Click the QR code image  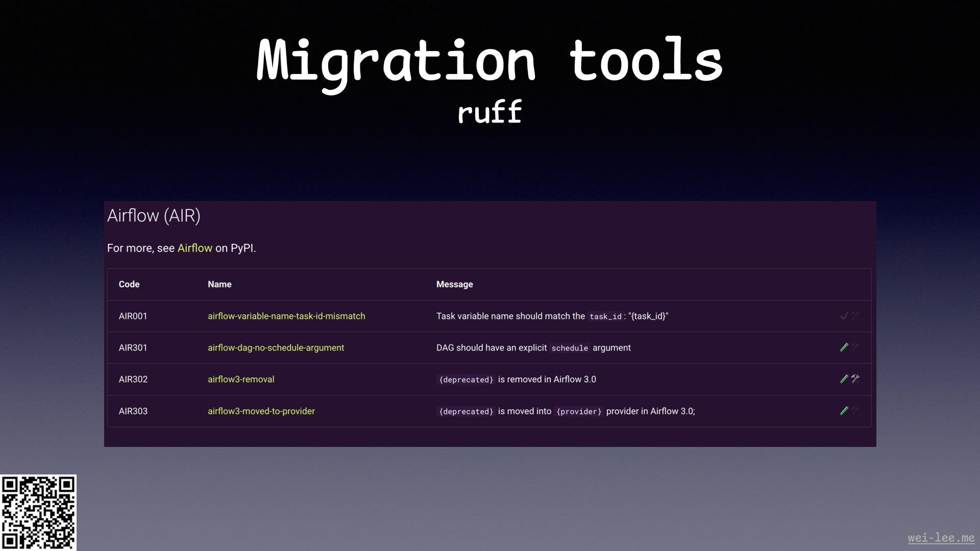tap(38, 512)
